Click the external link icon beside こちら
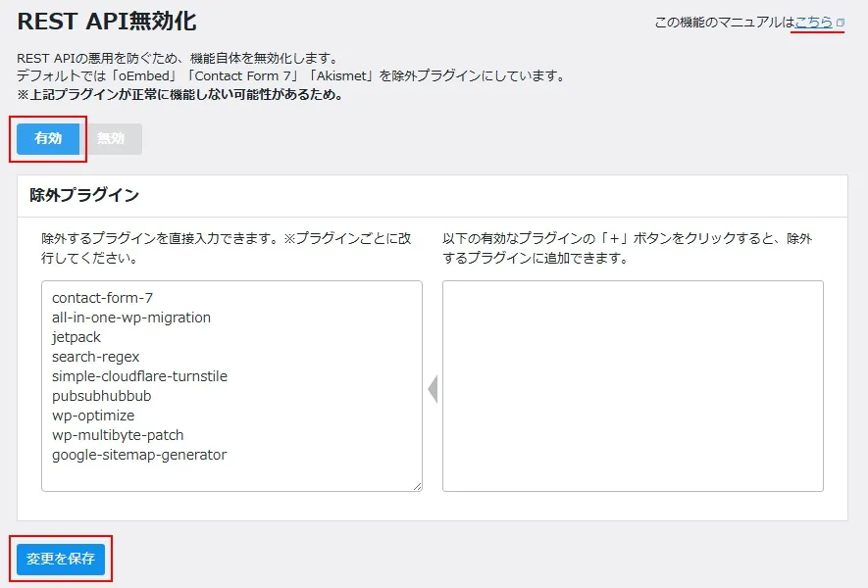868x588 pixels. tap(840, 23)
